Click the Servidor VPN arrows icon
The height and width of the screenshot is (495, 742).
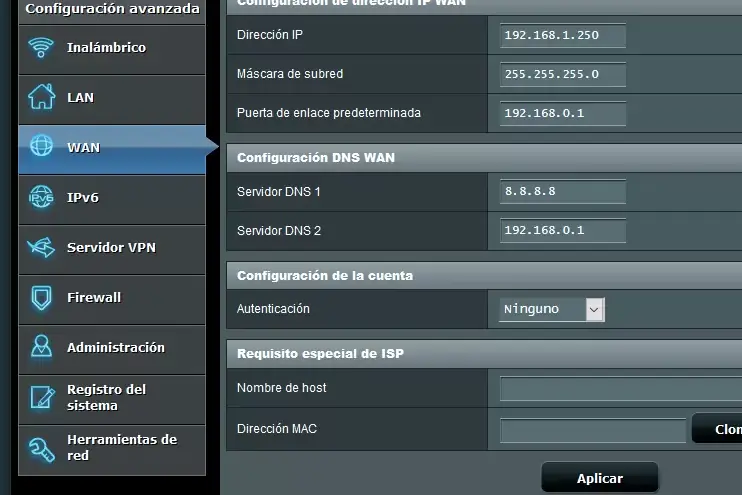41,247
